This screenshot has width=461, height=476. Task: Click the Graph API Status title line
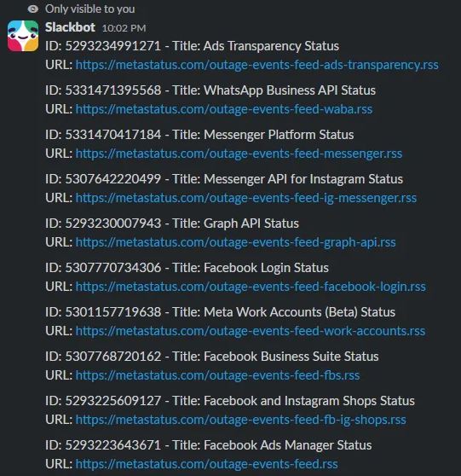pyautogui.click(x=172, y=223)
